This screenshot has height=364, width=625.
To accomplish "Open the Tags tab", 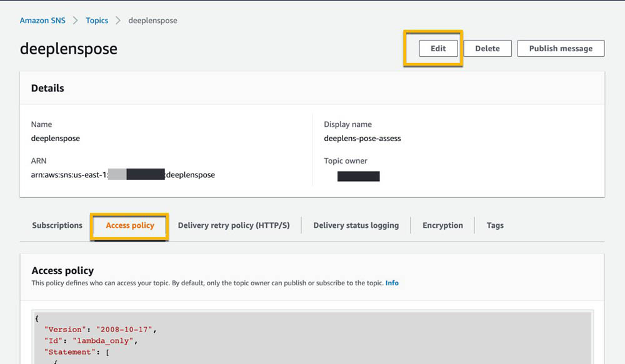I will pyautogui.click(x=495, y=225).
